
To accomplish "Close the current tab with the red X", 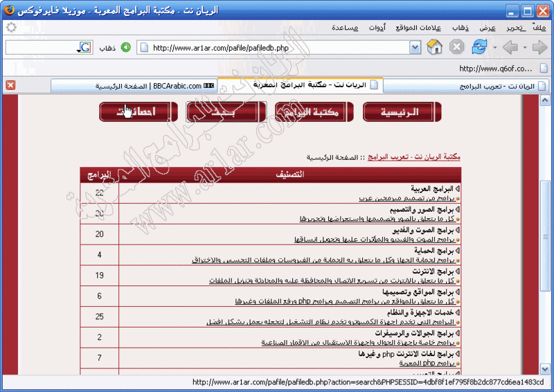I will click(10, 85).
